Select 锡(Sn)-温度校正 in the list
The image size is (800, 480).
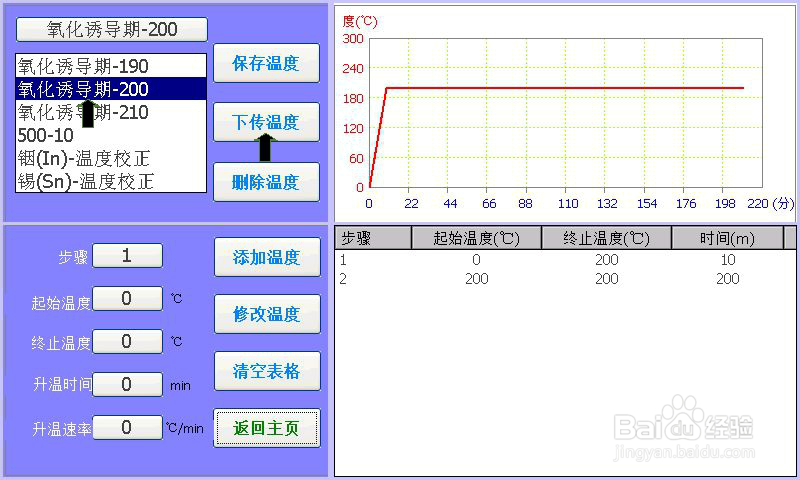coord(111,181)
